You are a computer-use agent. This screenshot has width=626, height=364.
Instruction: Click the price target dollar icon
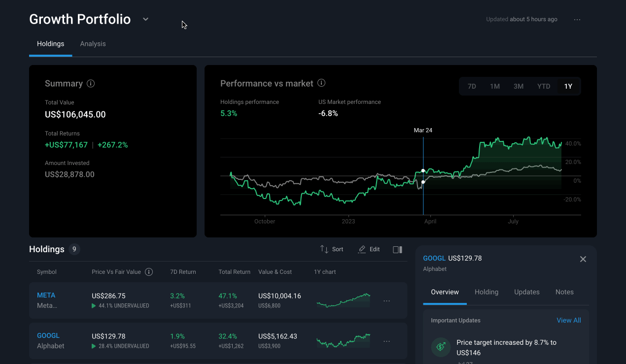pos(441,347)
